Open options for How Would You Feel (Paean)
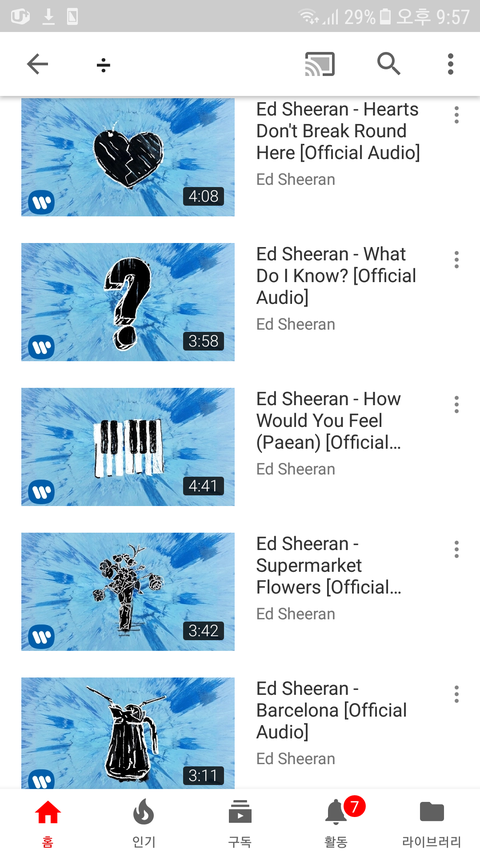The height and width of the screenshot is (853, 480). coord(456,404)
